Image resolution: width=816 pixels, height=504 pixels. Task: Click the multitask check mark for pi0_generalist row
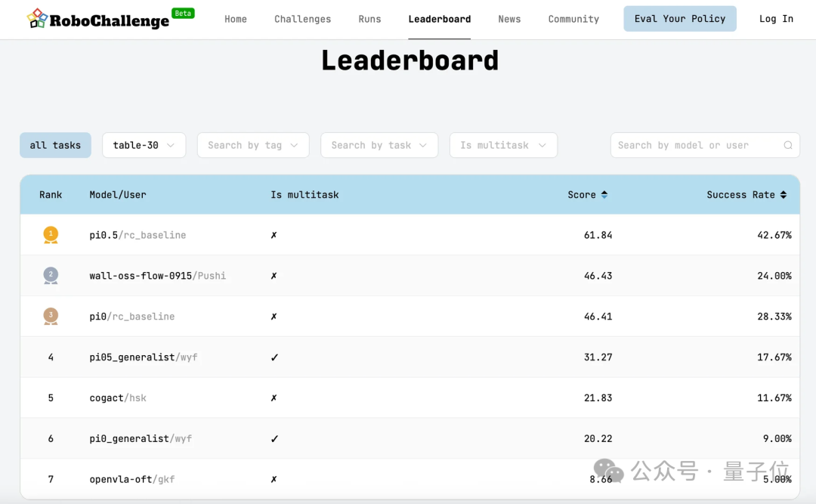tap(274, 438)
